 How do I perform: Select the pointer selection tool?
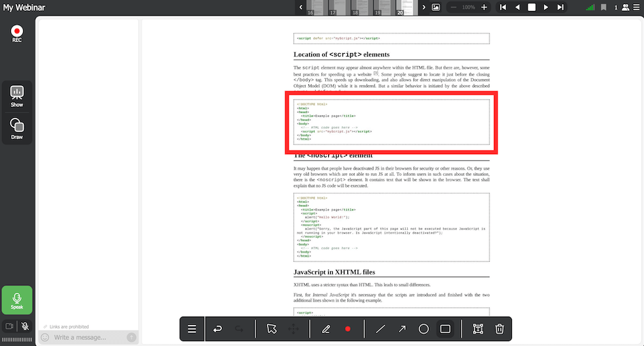point(272,329)
